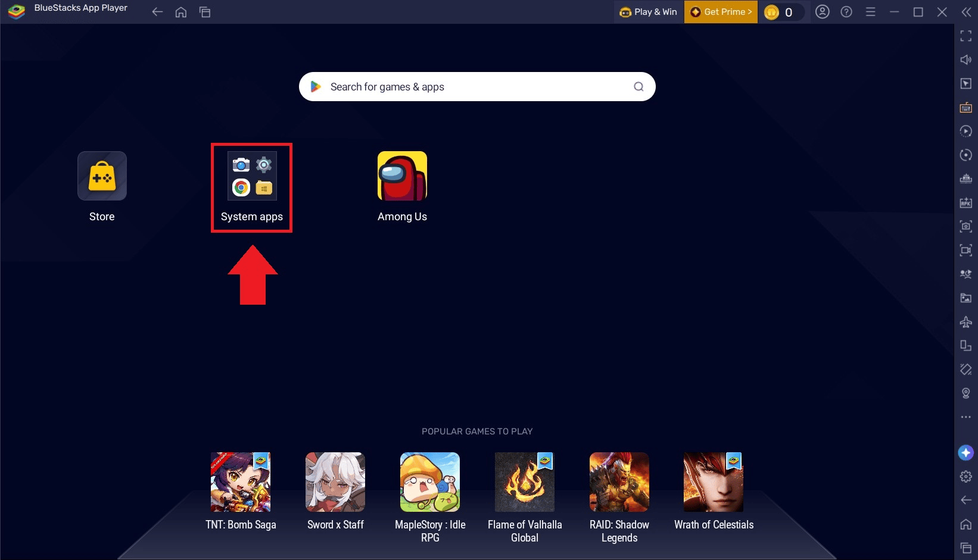Click the magnifier icon in search bar
The width and height of the screenshot is (978, 560).
(x=638, y=87)
